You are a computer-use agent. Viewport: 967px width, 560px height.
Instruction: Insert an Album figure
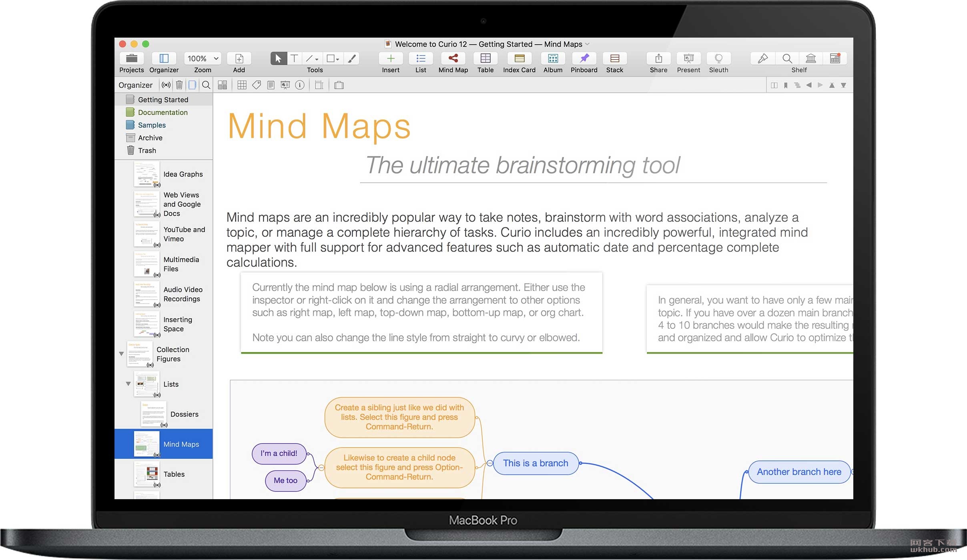point(553,58)
